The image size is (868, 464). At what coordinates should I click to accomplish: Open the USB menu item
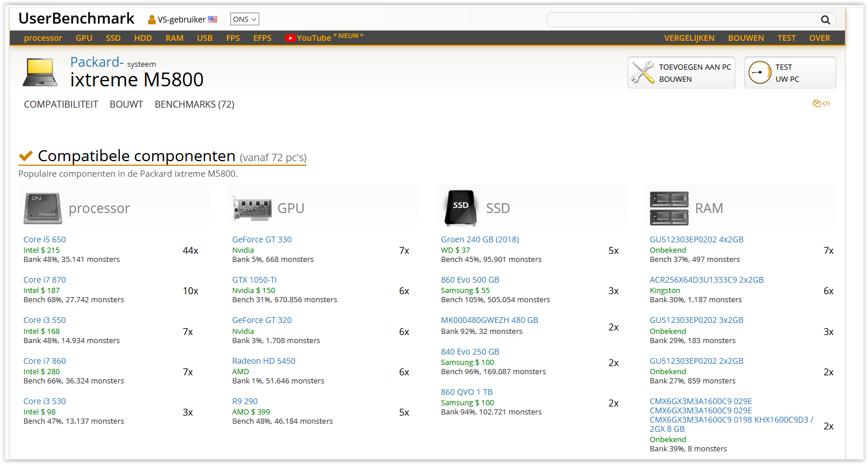pyautogui.click(x=204, y=38)
